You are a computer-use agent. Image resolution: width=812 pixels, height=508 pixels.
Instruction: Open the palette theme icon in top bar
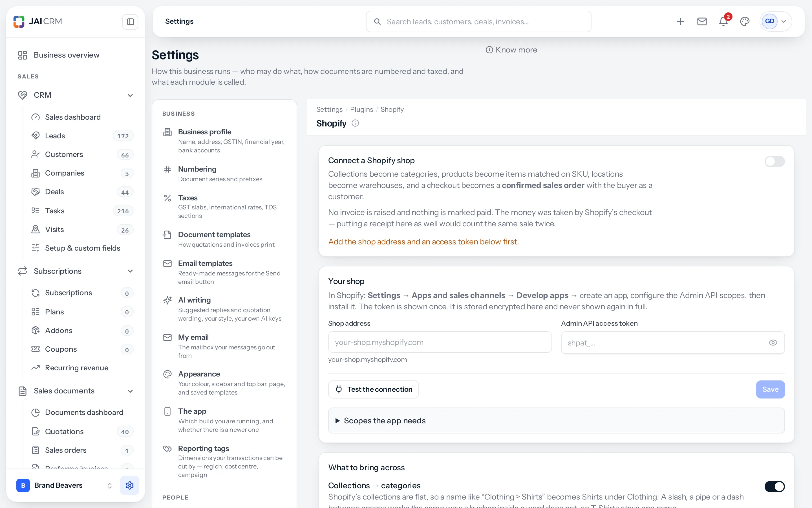pyautogui.click(x=745, y=21)
